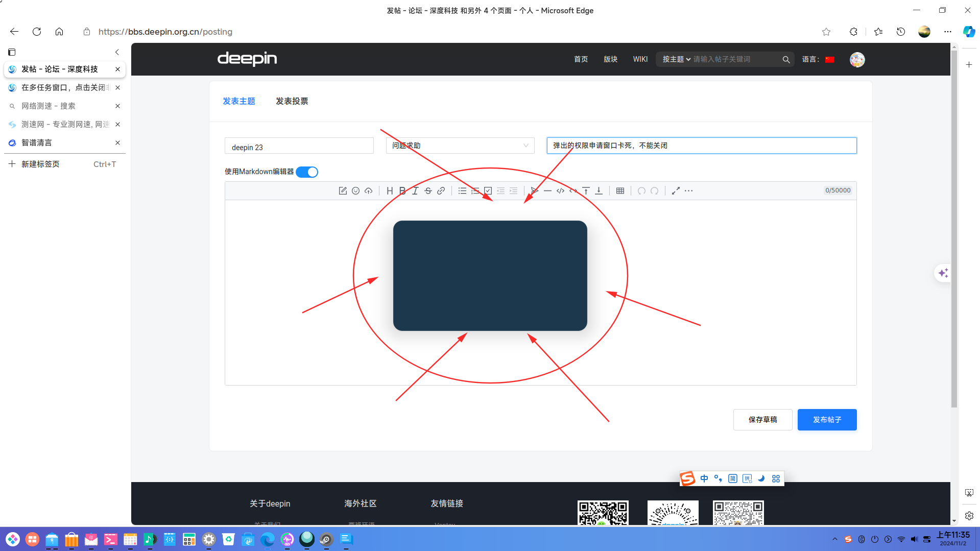Open more editor options (three dots)

tap(688, 191)
